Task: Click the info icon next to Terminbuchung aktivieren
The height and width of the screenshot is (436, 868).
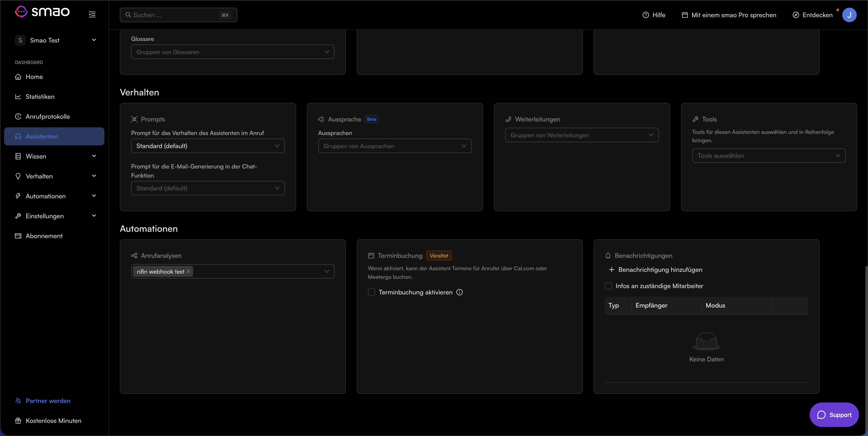Action: click(460, 292)
